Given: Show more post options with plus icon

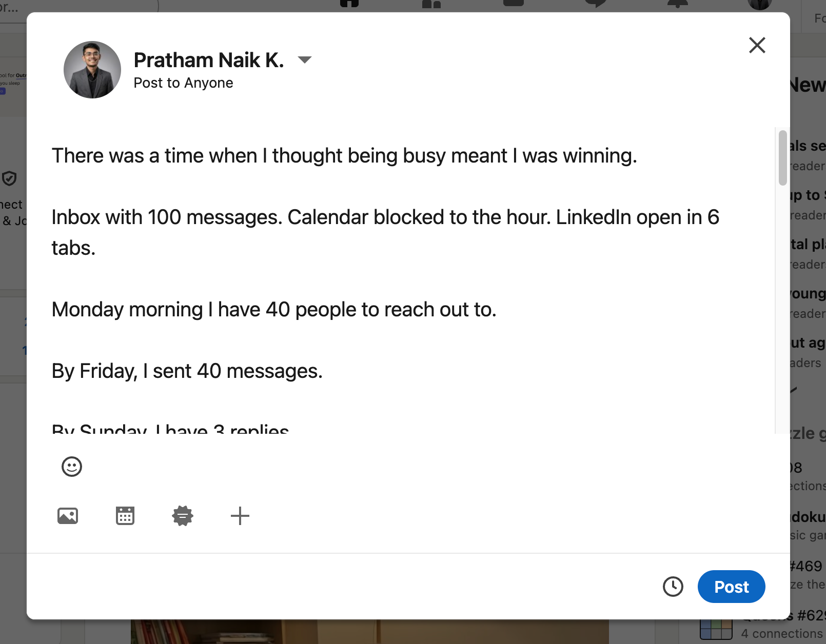Looking at the screenshot, I should click(x=240, y=515).
